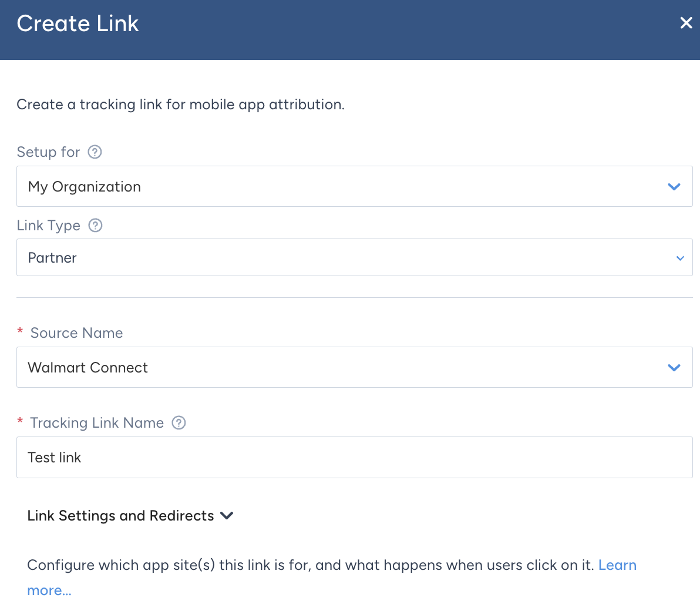Open the Learn more... link
Image resolution: width=700 pixels, height=611 pixels.
pos(617,565)
